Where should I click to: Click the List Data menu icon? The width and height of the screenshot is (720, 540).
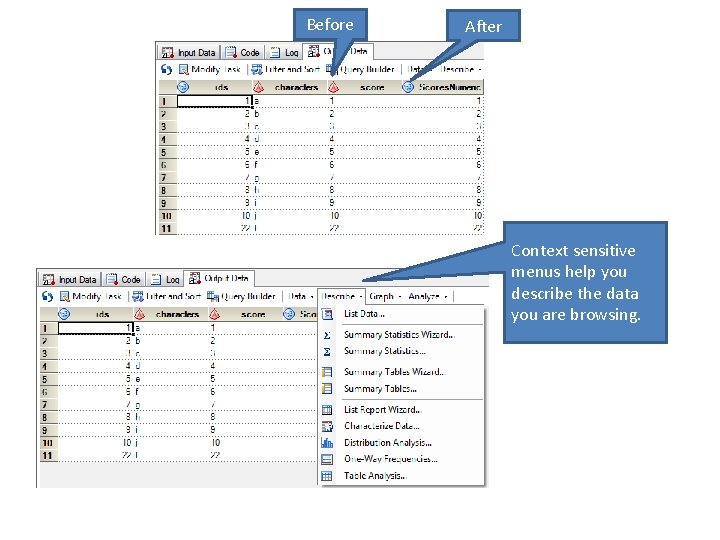327,314
